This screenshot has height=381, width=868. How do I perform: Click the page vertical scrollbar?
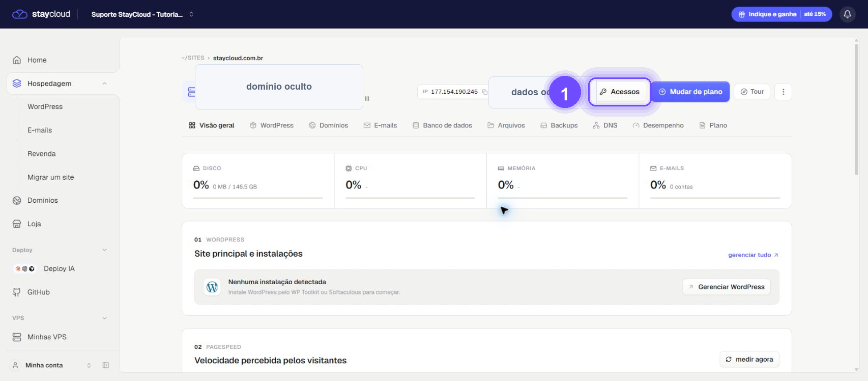pyautogui.click(x=857, y=110)
